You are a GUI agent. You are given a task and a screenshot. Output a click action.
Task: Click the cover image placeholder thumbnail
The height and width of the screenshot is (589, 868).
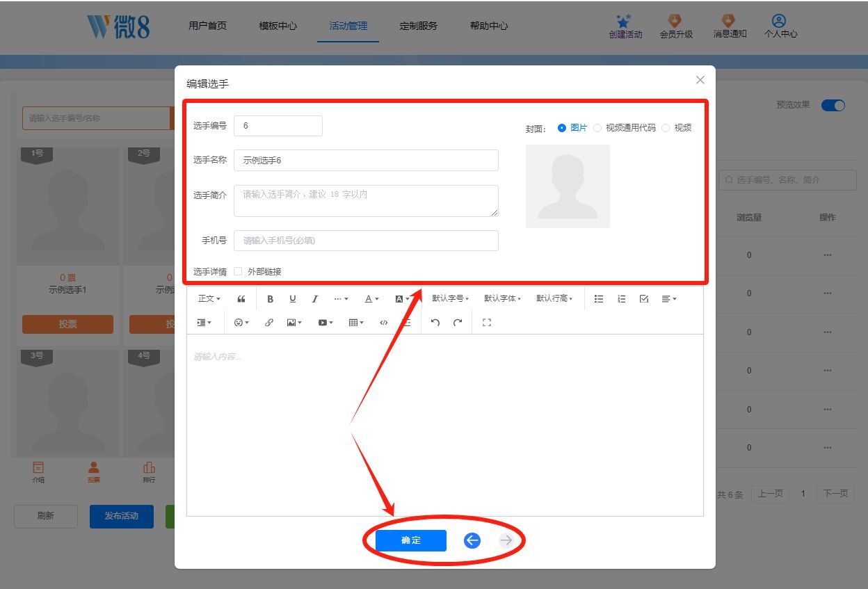(568, 186)
